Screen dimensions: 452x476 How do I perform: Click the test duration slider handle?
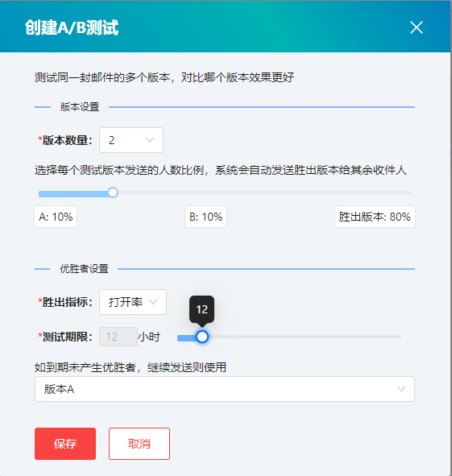(202, 337)
